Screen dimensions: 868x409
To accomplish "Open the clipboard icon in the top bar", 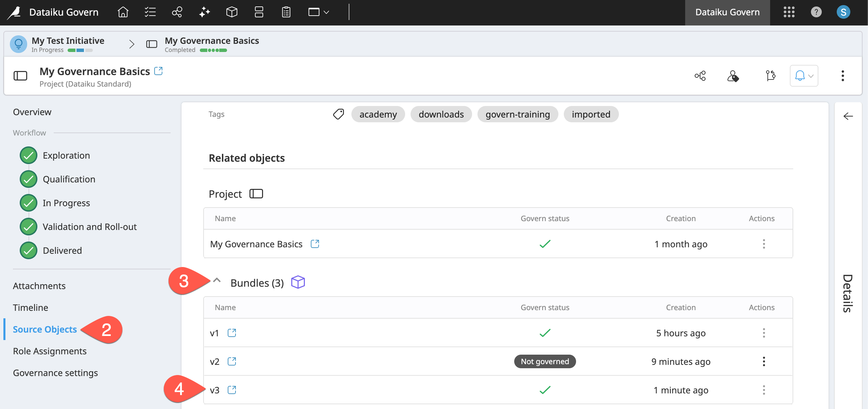I will tap(286, 12).
